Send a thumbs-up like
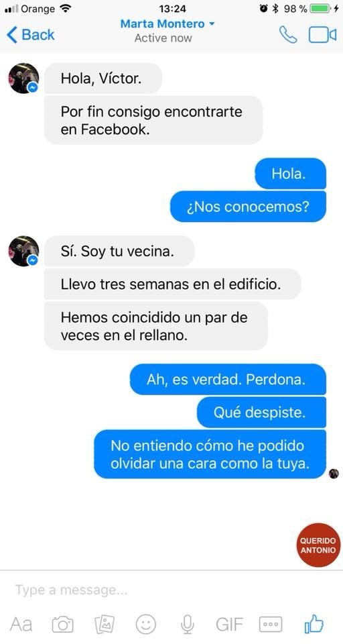Viewport: 343px width, 644px height. [314, 624]
